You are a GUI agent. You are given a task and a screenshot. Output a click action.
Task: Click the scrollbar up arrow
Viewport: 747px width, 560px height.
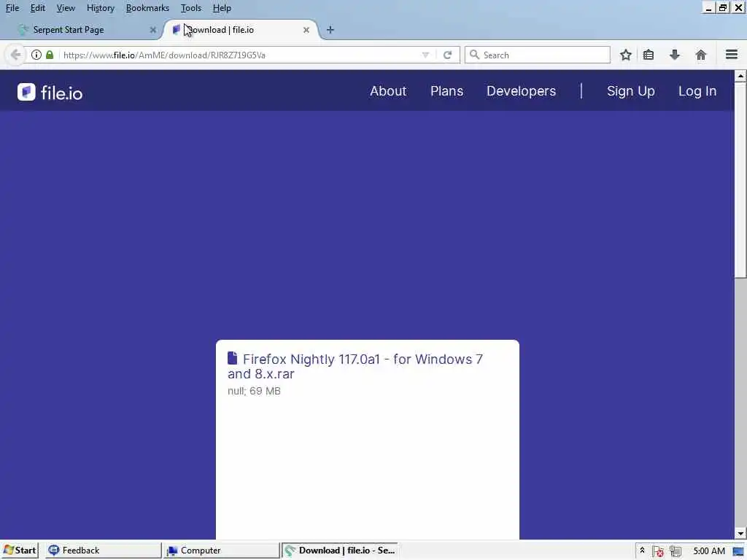pyautogui.click(x=740, y=76)
